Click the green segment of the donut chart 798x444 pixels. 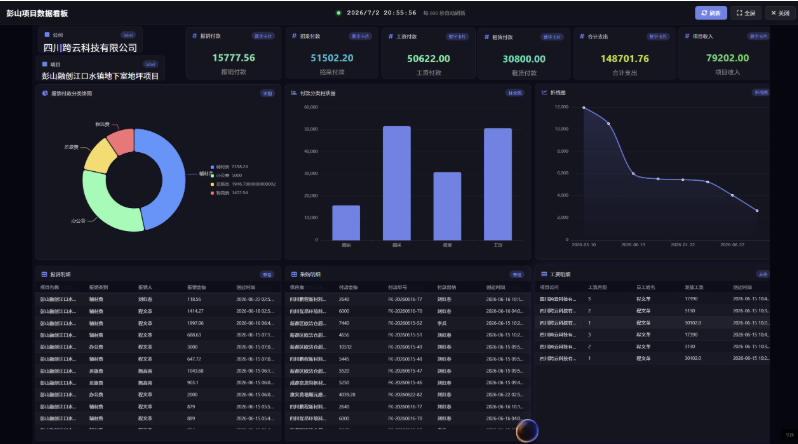(104, 203)
